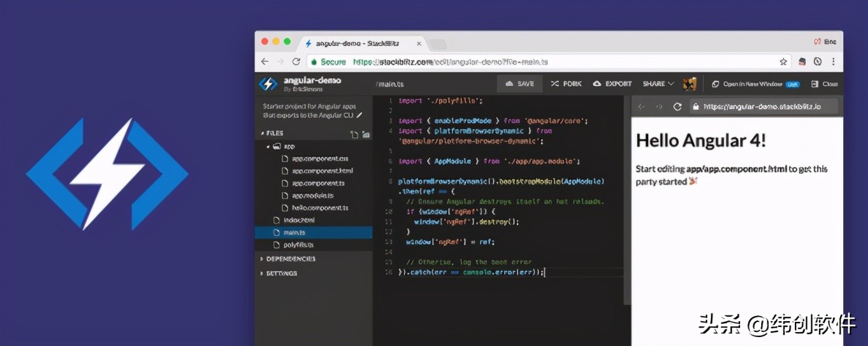Click the preview URL field angular-demo.stackblitz.io
This screenshot has width=868, height=346.
point(764,106)
